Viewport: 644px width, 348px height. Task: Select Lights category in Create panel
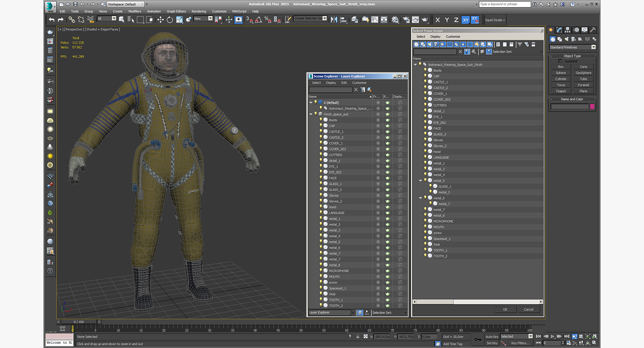(x=567, y=39)
